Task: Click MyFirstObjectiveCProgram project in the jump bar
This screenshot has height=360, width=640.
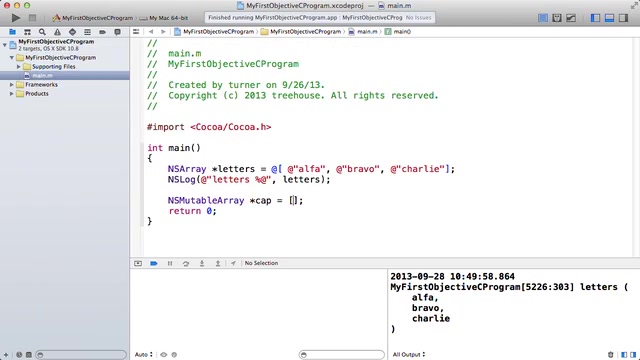Action: [x=214, y=32]
